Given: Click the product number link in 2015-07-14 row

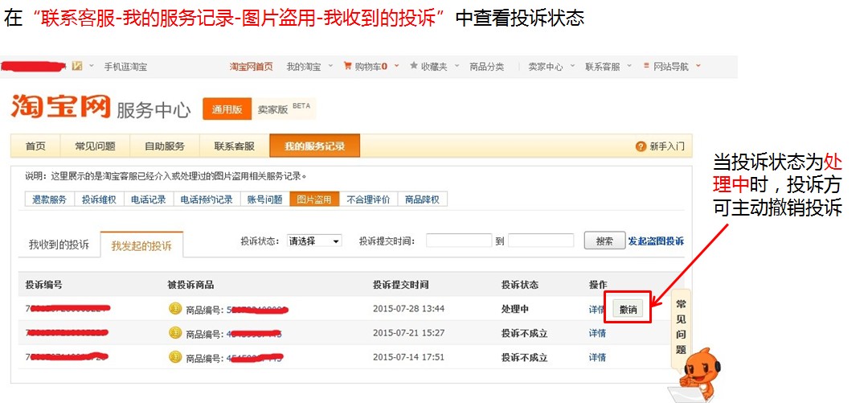Looking at the screenshot, I should click(256, 357).
